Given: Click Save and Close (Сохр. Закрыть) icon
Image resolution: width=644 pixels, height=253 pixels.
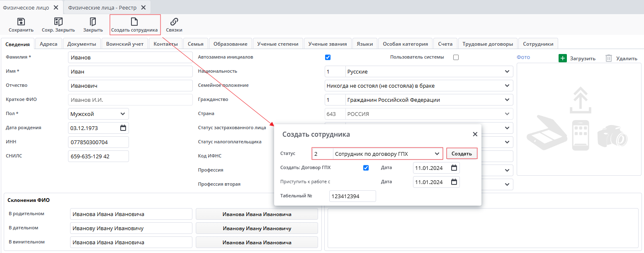Looking at the screenshot, I should pos(58,22).
